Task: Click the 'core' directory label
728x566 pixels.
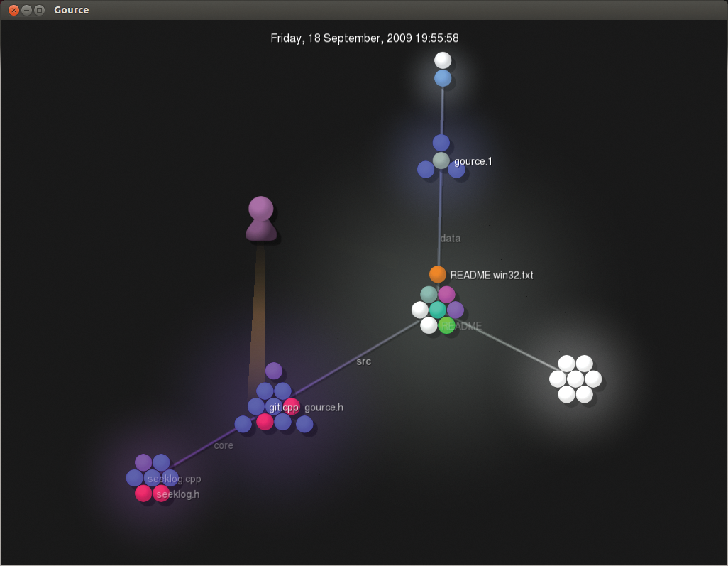Action: [x=224, y=446]
